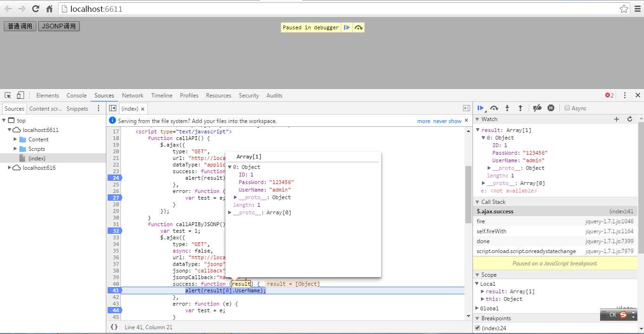Go to the browser home page
This screenshot has height=334, width=644.
pos(49,9)
